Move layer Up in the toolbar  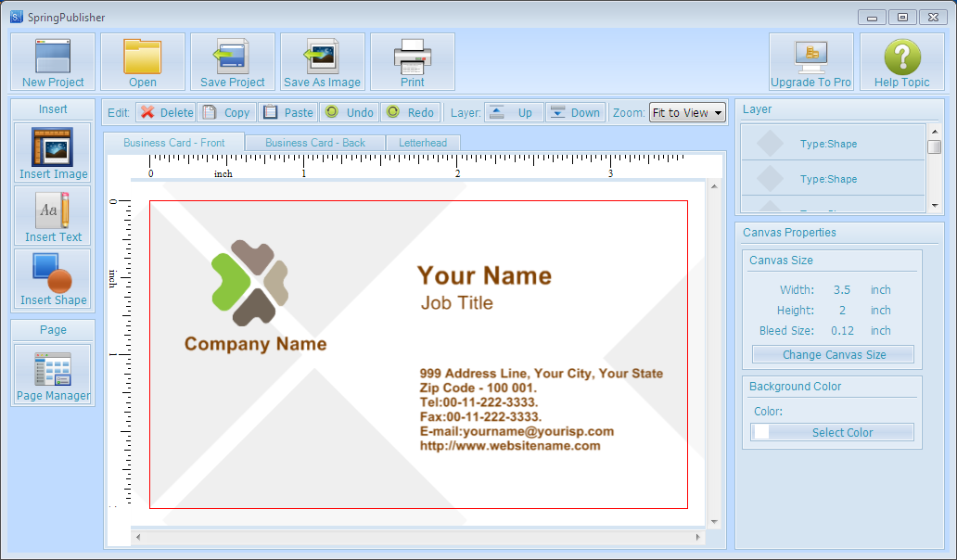[514, 113]
